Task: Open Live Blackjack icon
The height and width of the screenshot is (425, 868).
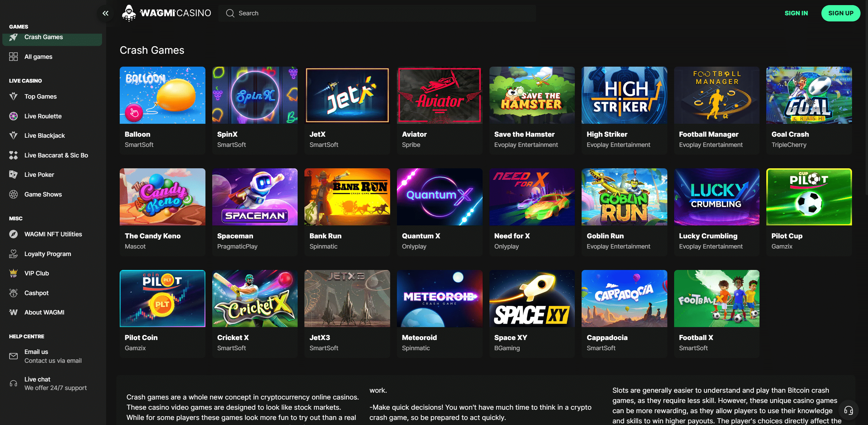Action: click(x=13, y=136)
